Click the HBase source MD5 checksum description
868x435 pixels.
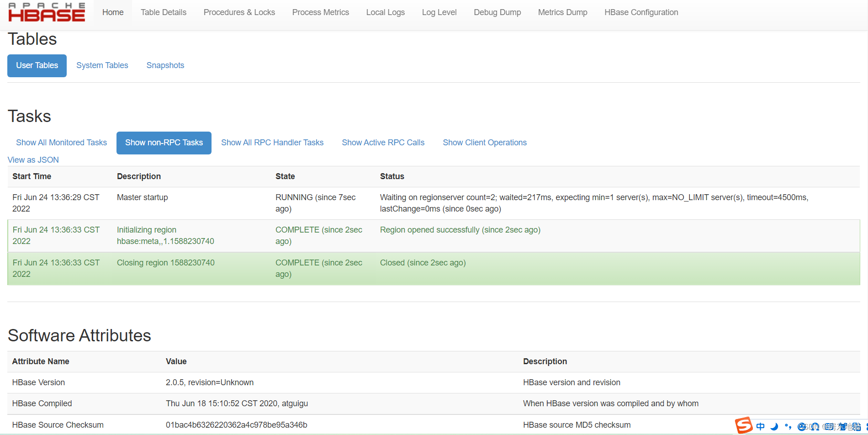pos(577,425)
